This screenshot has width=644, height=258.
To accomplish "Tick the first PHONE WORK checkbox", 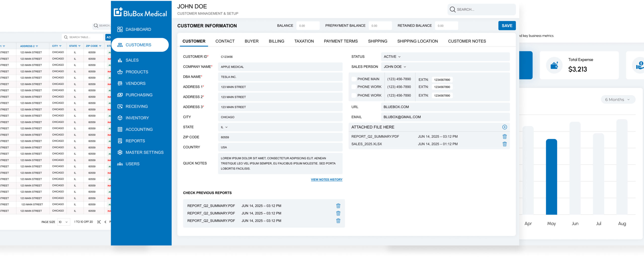I will [x=353, y=87].
